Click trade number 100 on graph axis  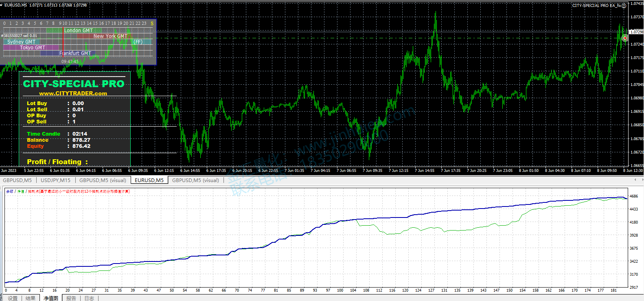(340, 290)
